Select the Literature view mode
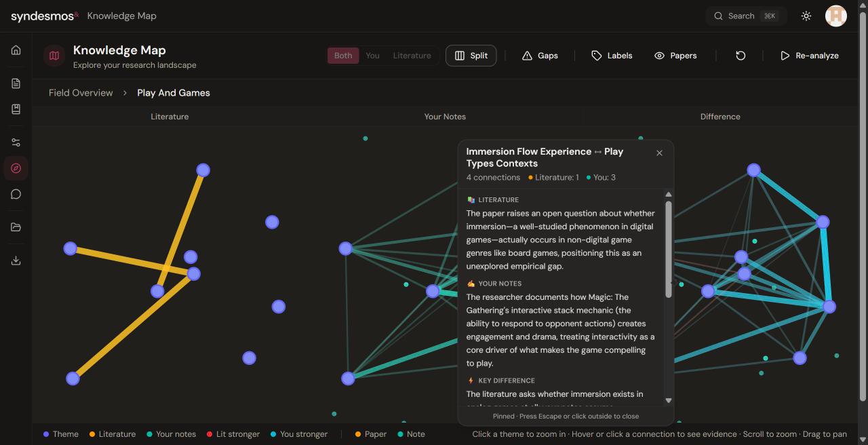The height and width of the screenshot is (445, 868). pos(412,56)
